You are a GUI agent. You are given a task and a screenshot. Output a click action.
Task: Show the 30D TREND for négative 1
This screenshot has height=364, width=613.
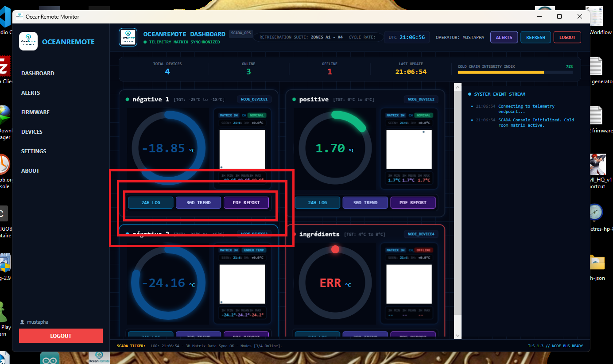click(198, 203)
